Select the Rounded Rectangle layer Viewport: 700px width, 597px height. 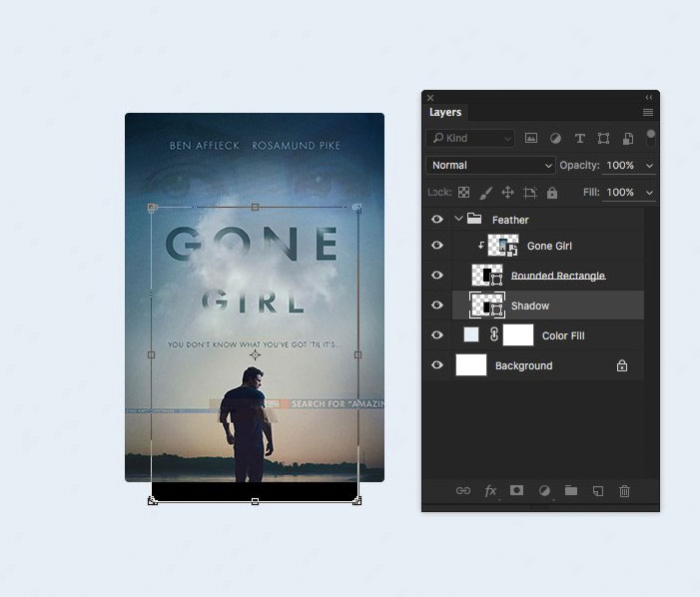[x=558, y=276]
